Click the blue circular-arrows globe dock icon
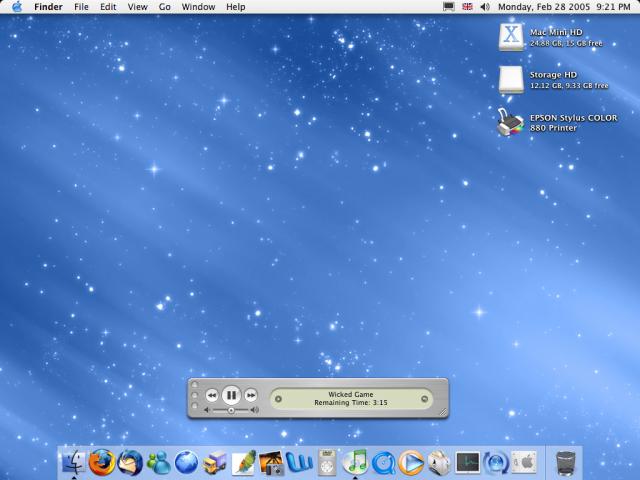640x480 pixels. pos(496,463)
